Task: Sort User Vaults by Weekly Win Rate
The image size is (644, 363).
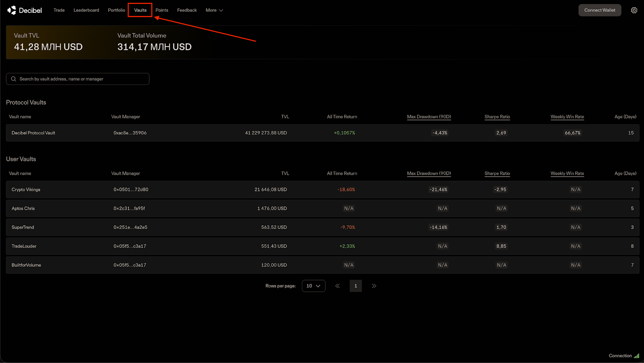Action: click(x=567, y=173)
